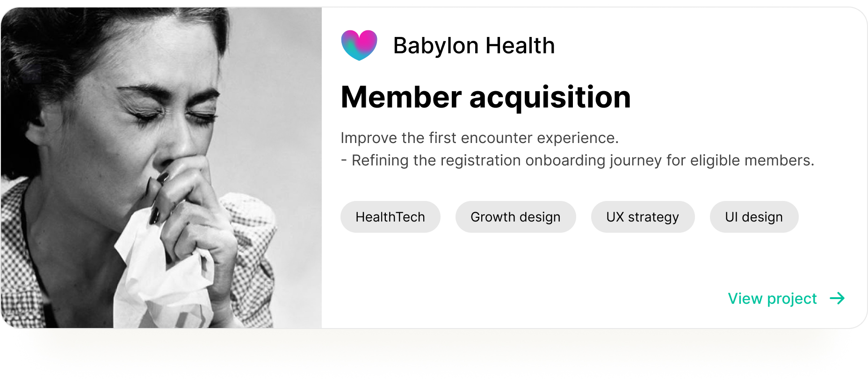The image size is (868, 386).
Task: Click the Babylon Health company name
Action: [x=474, y=46]
